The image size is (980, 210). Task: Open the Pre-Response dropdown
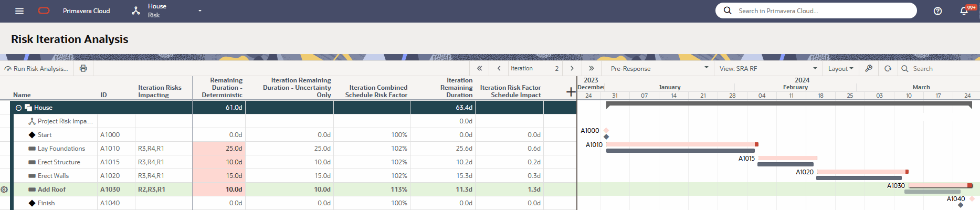coord(659,68)
